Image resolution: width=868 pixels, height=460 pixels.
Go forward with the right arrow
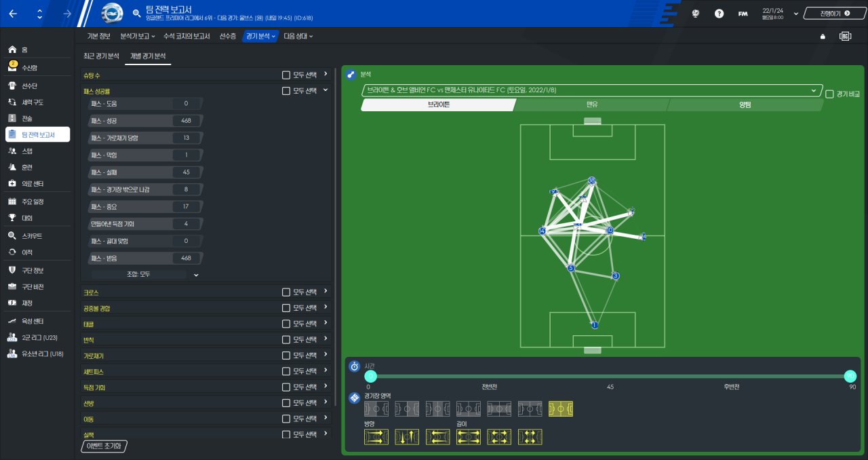point(67,14)
